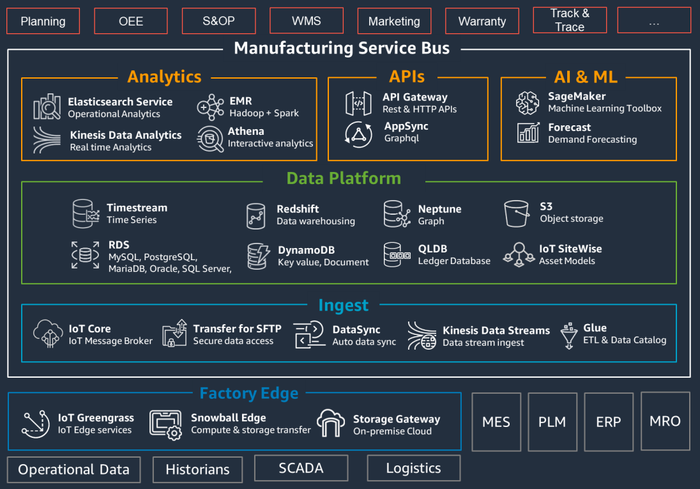The height and width of the screenshot is (489, 700).
Task: Click the 'Real time Analytics' text
Action: (110, 147)
